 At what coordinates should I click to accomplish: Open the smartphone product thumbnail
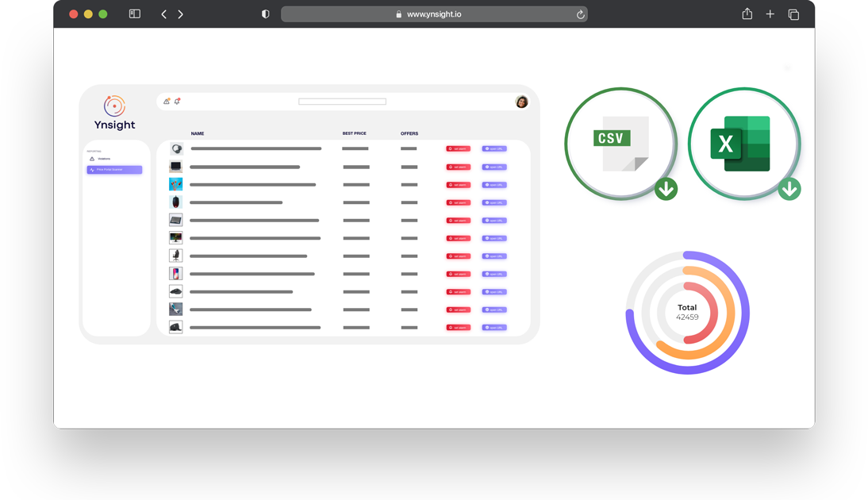click(x=176, y=274)
